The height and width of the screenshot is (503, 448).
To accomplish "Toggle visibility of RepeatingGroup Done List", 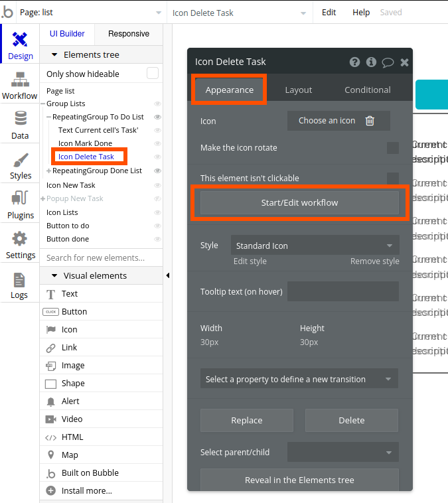I will (x=157, y=171).
